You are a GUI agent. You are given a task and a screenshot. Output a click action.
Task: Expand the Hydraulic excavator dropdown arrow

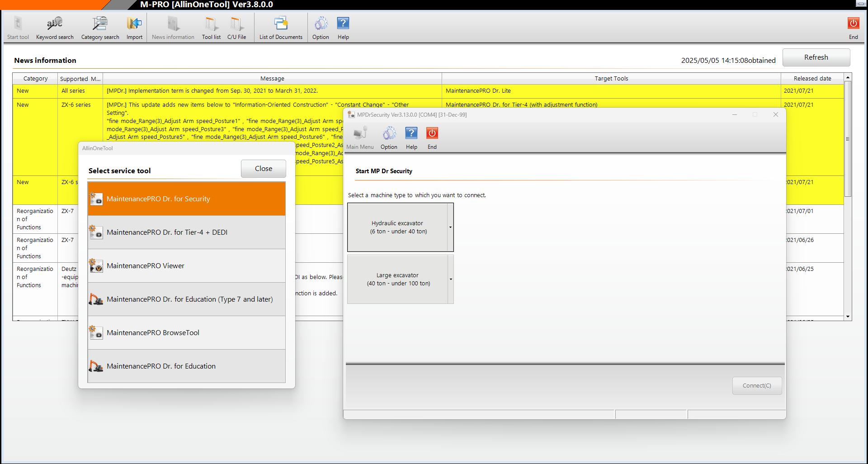450,227
